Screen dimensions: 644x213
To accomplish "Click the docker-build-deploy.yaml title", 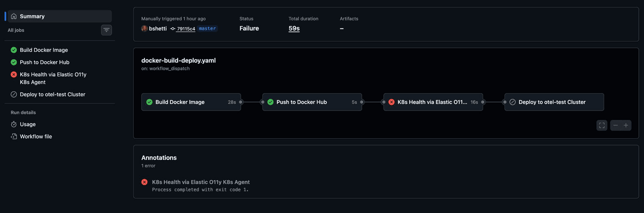I will point(178,60).
